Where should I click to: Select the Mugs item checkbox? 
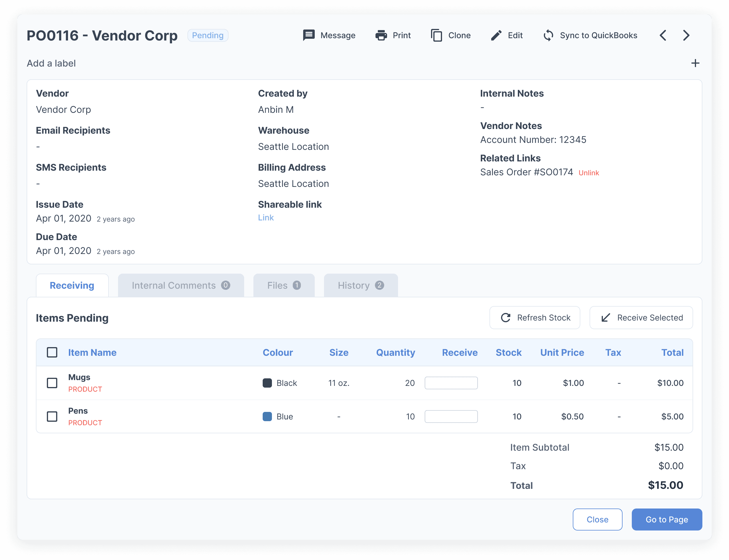(x=52, y=383)
